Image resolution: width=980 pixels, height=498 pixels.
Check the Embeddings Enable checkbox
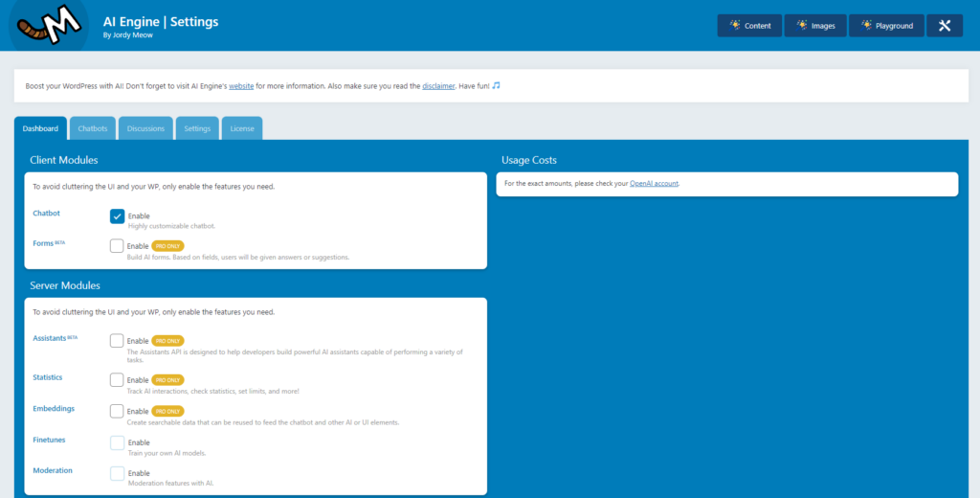tap(117, 411)
